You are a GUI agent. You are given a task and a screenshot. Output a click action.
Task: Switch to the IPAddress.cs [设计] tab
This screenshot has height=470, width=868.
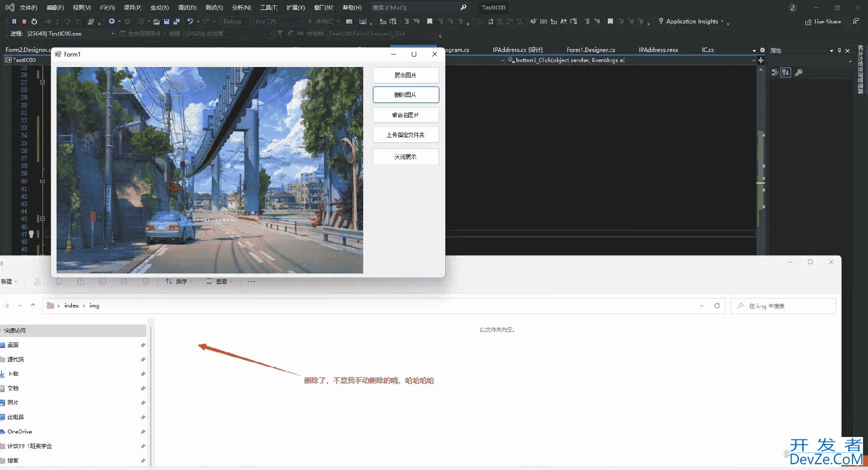coord(517,50)
